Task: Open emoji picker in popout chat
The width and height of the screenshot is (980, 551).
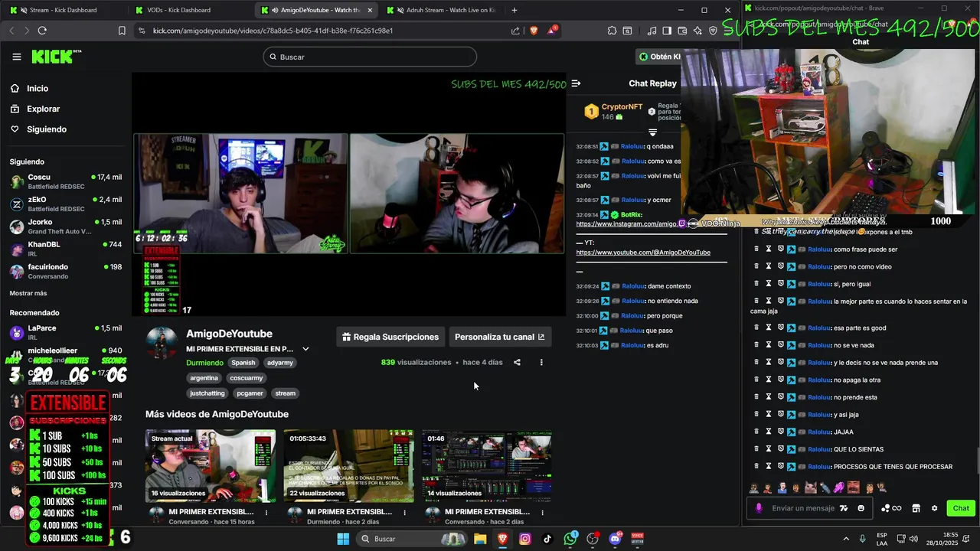Action: (861, 508)
